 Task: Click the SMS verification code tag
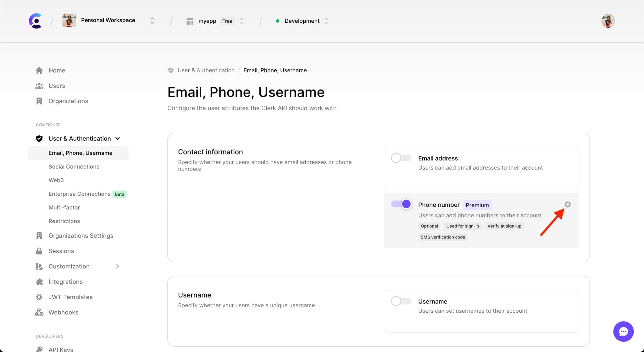(x=443, y=237)
